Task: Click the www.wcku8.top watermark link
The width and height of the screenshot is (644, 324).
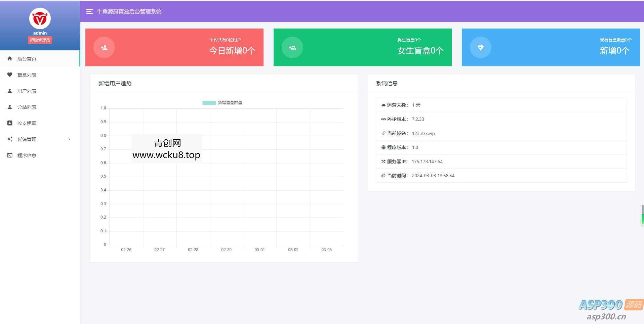Action: 166,155
